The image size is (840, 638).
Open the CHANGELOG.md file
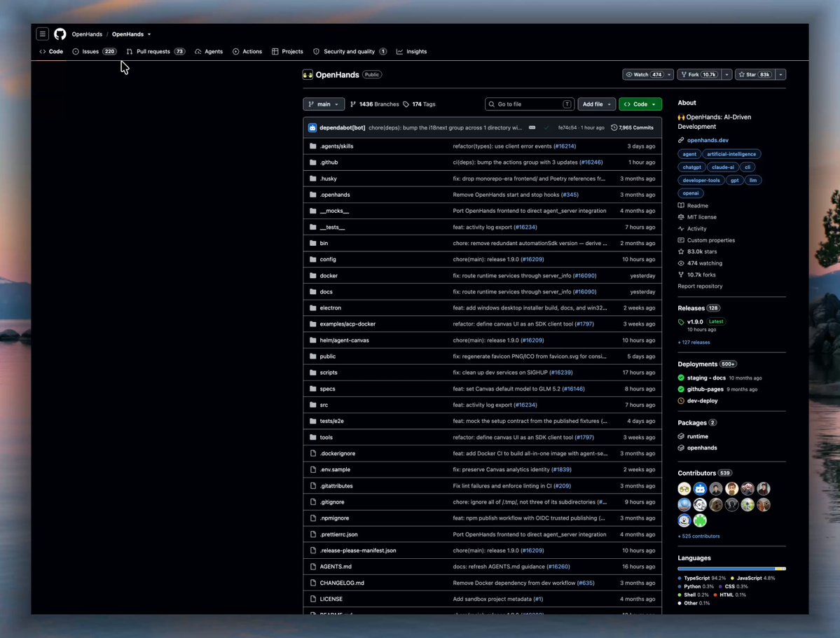[x=342, y=583]
